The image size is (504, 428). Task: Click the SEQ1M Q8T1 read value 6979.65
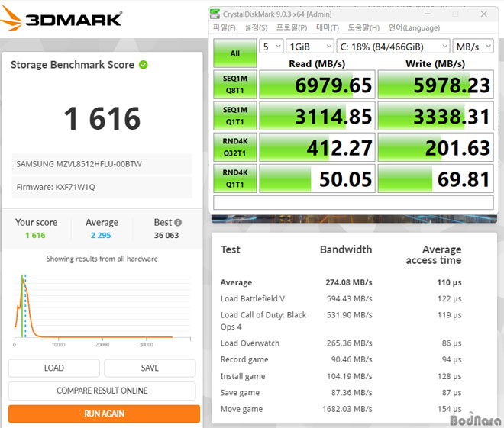click(317, 85)
